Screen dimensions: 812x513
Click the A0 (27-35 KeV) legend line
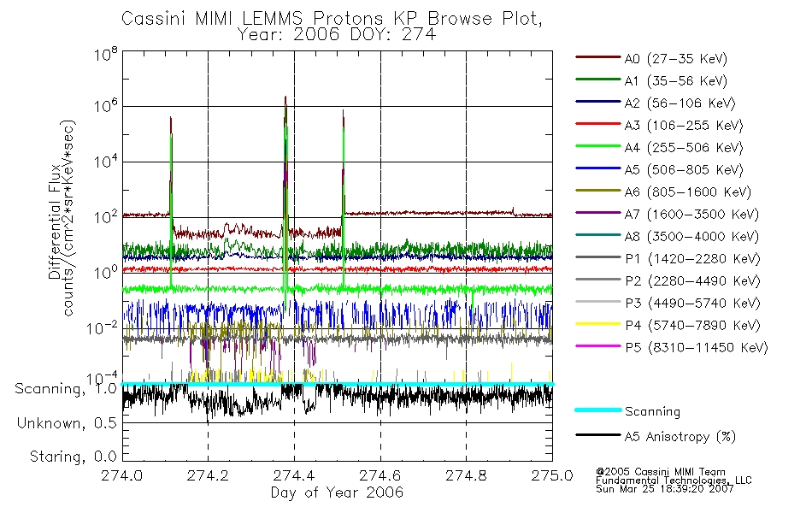(x=598, y=57)
